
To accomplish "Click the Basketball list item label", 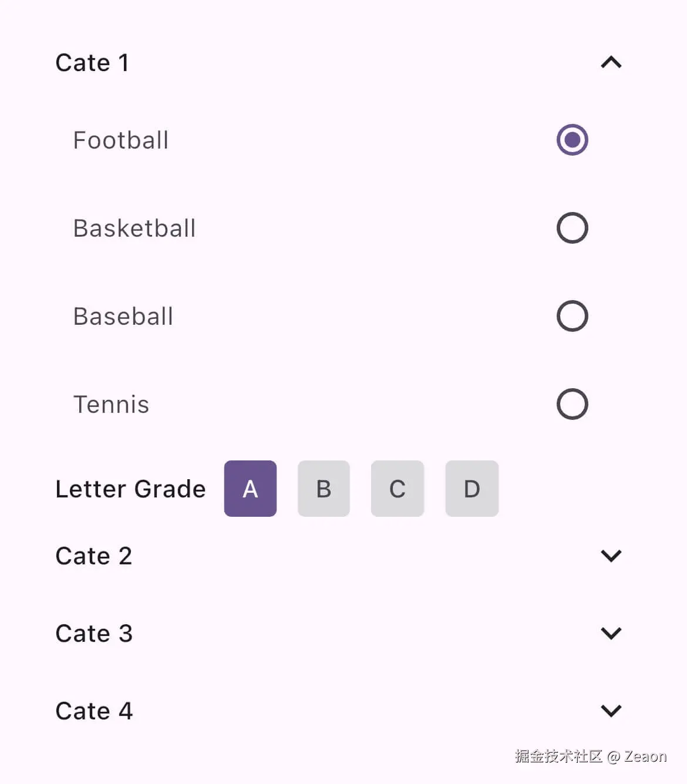I will click(134, 228).
